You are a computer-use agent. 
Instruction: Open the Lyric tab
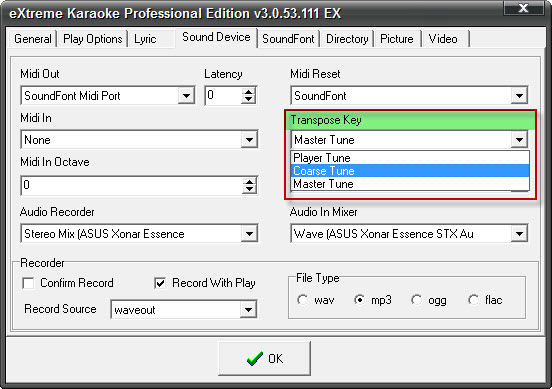[x=145, y=39]
